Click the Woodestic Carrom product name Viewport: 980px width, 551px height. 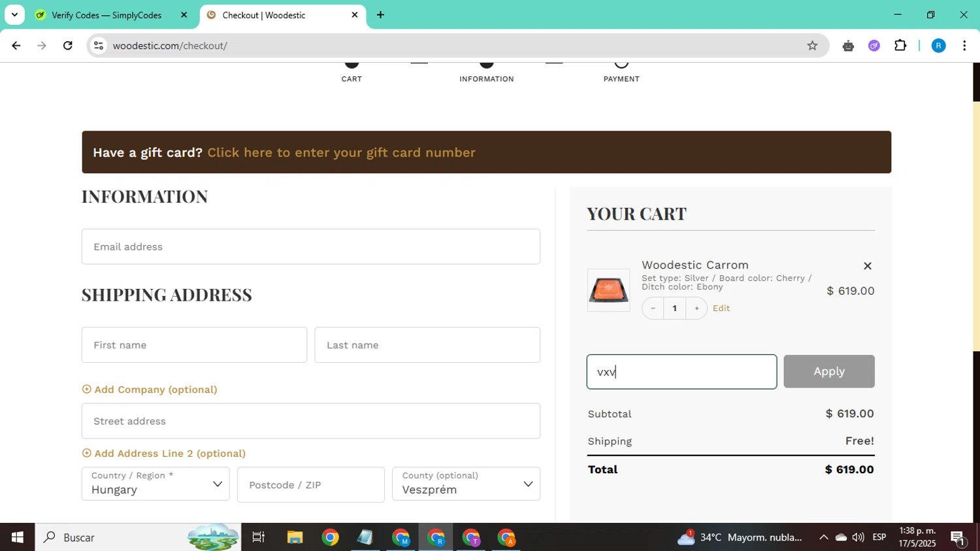695,265
